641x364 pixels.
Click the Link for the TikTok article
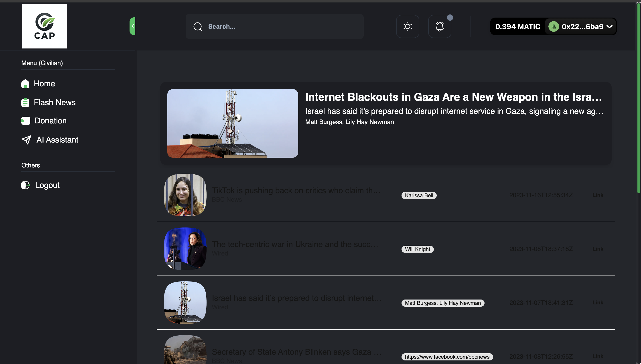(x=597, y=195)
